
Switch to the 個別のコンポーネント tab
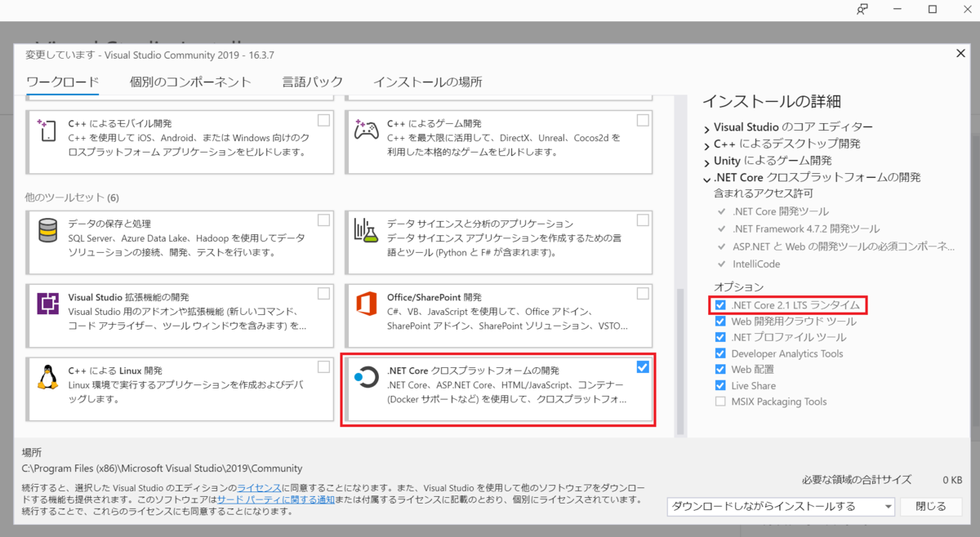(x=190, y=82)
